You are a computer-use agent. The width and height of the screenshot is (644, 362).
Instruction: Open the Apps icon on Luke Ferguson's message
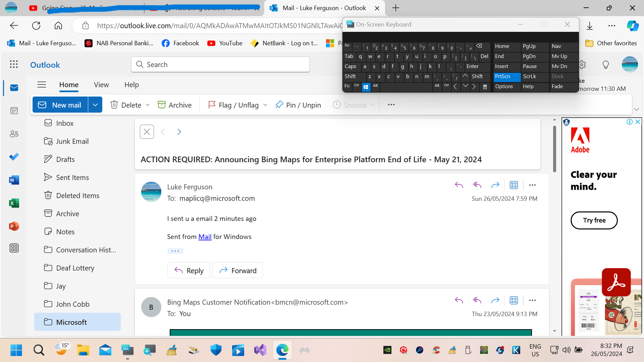pos(514,185)
